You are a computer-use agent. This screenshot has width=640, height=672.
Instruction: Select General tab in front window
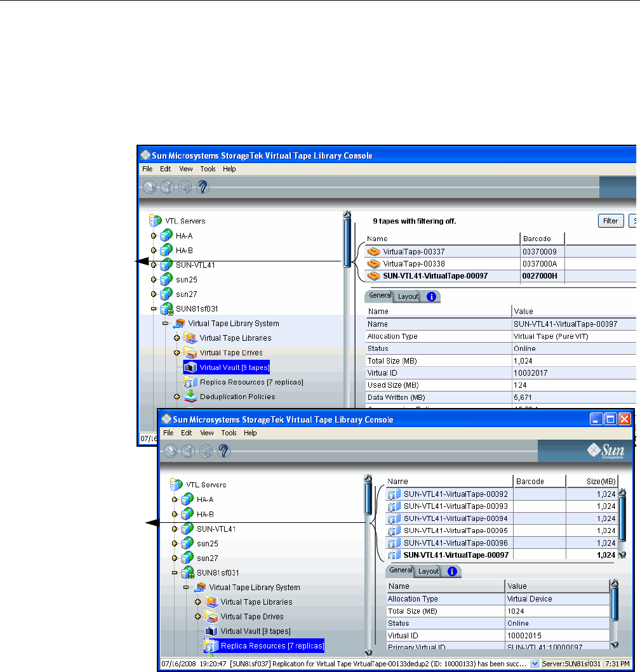tap(401, 570)
